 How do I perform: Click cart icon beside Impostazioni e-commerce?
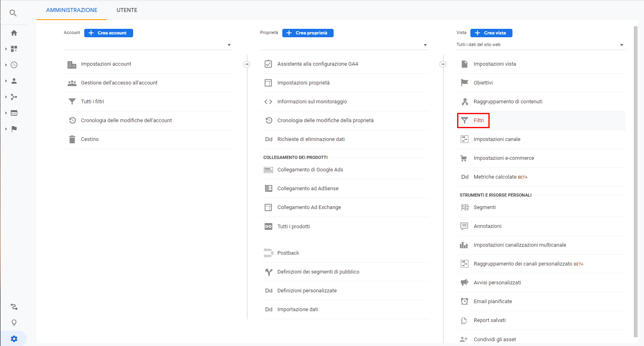(x=464, y=158)
